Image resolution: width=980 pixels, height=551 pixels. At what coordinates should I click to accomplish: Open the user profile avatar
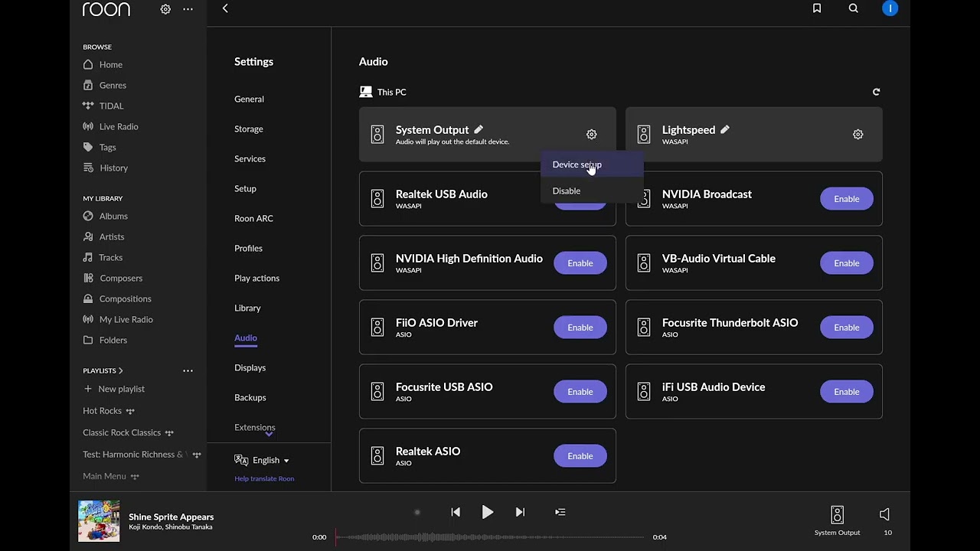[x=890, y=8]
